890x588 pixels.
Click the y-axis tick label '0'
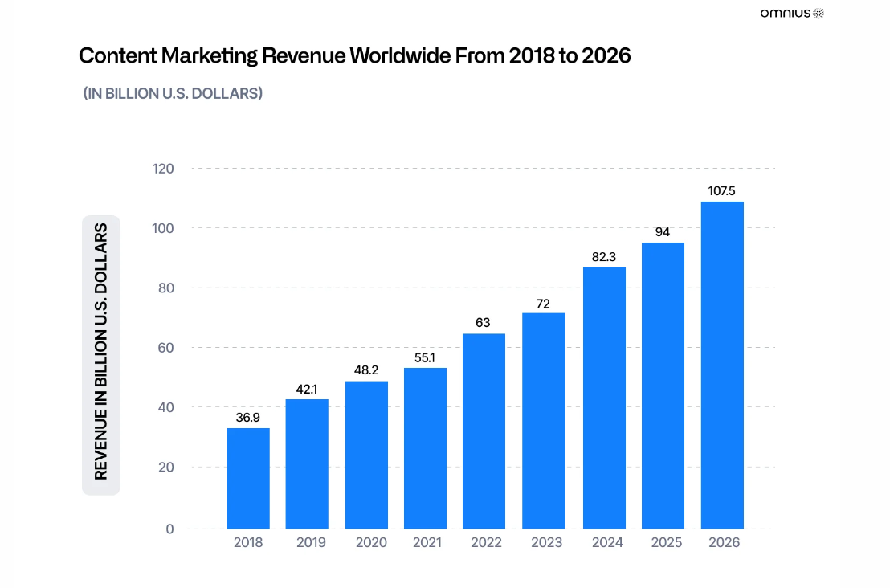pos(169,529)
